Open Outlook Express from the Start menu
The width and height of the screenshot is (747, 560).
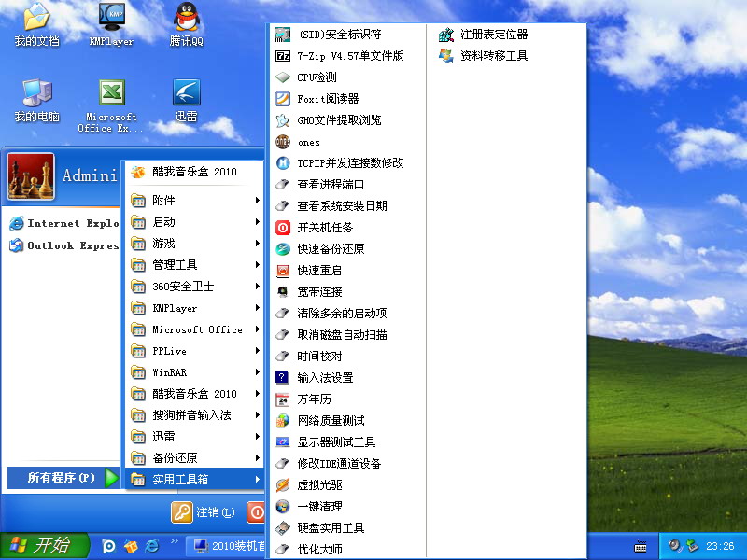tap(63, 245)
